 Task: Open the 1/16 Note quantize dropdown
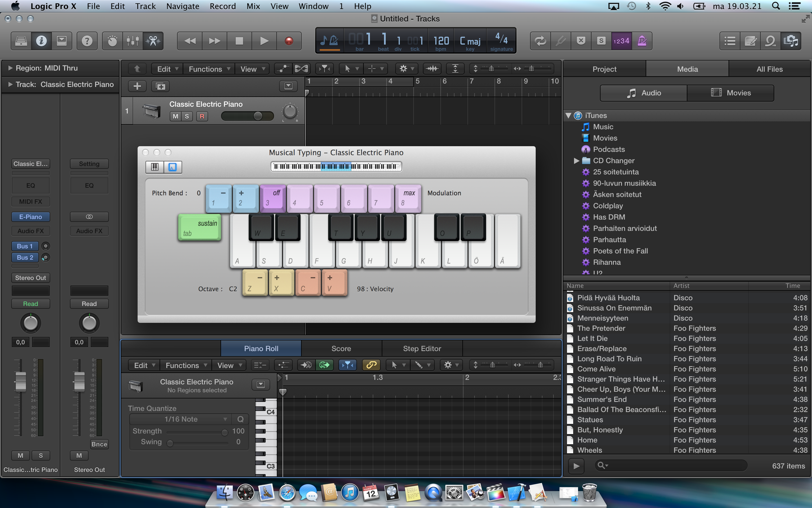point(180,419)
